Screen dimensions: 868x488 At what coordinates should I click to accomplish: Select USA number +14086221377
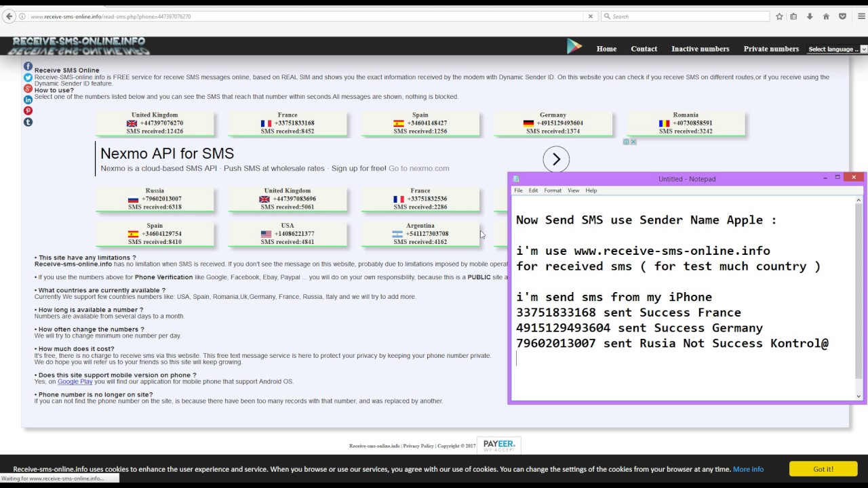point(288,234)
